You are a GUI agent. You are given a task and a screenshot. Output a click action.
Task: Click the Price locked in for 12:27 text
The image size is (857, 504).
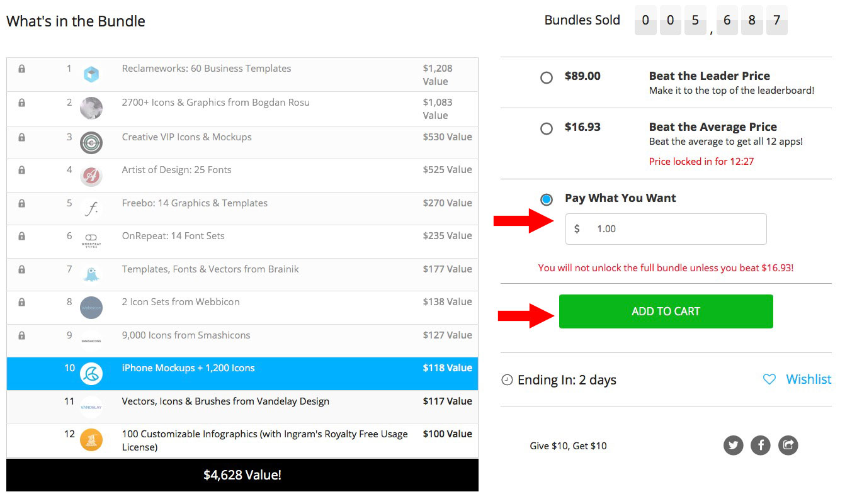coord(701,162)
